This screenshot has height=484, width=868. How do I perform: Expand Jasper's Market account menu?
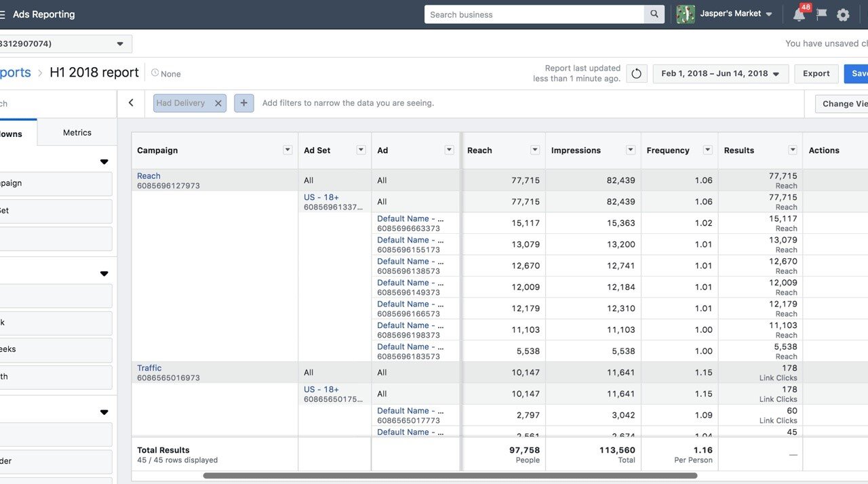769,14
